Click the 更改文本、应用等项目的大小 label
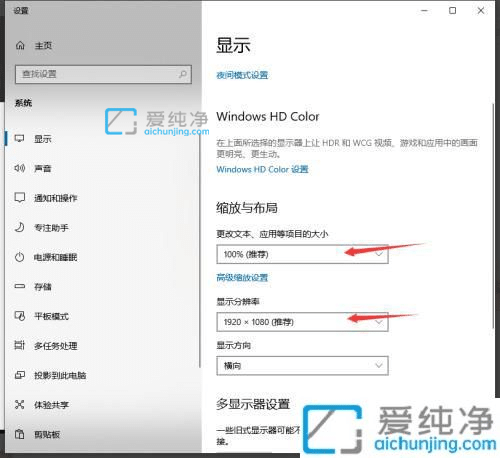Viewport: 500px width, 458px height. (x=272, y=234)
